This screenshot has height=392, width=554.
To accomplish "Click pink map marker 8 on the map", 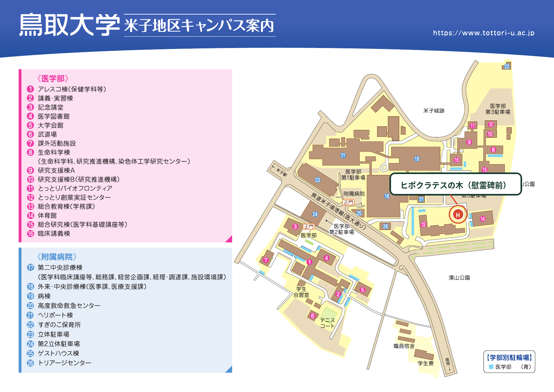I will tap(493, 150).
